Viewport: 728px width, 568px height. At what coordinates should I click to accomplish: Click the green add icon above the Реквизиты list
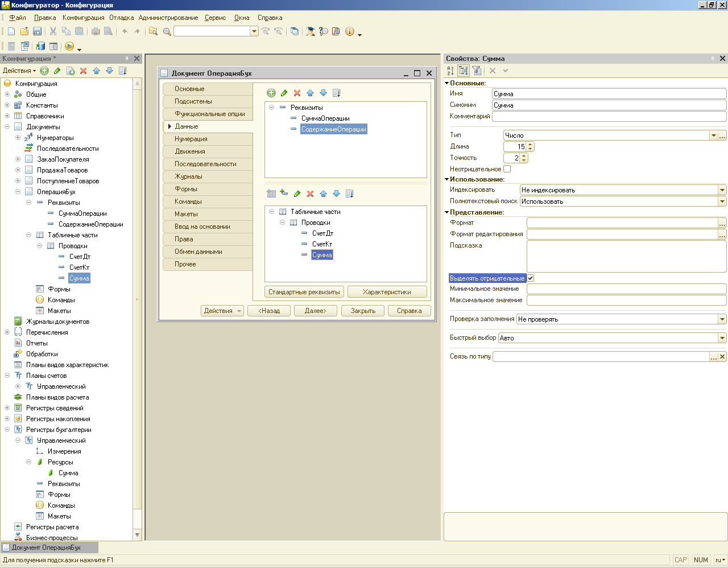pos(271,93)
